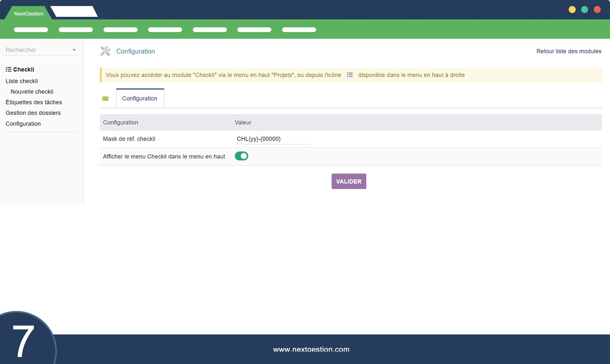Open Étiquettes des tâches menu entry

coord(34,102)
